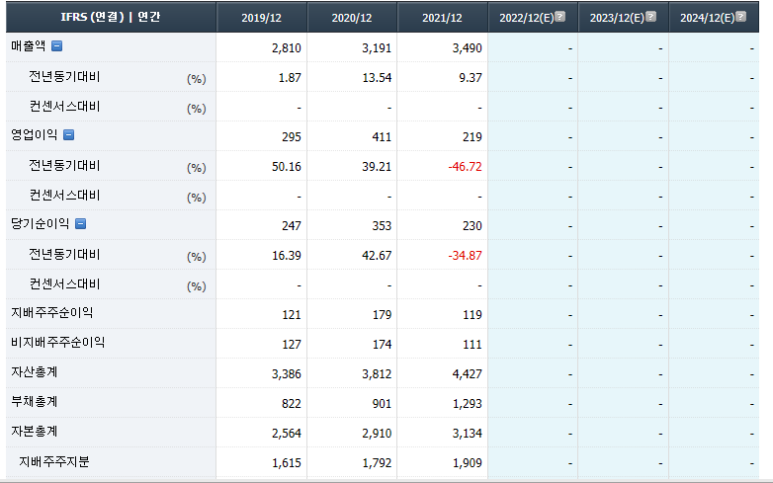
Task: Select 부채총계 value 901
Action: pyautogui.click(x=382, y=404)
